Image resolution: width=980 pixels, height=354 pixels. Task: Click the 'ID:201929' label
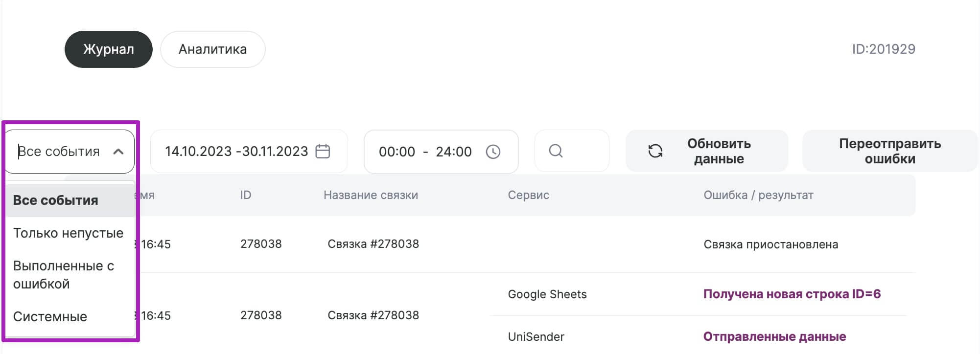[x=884, y=49]
